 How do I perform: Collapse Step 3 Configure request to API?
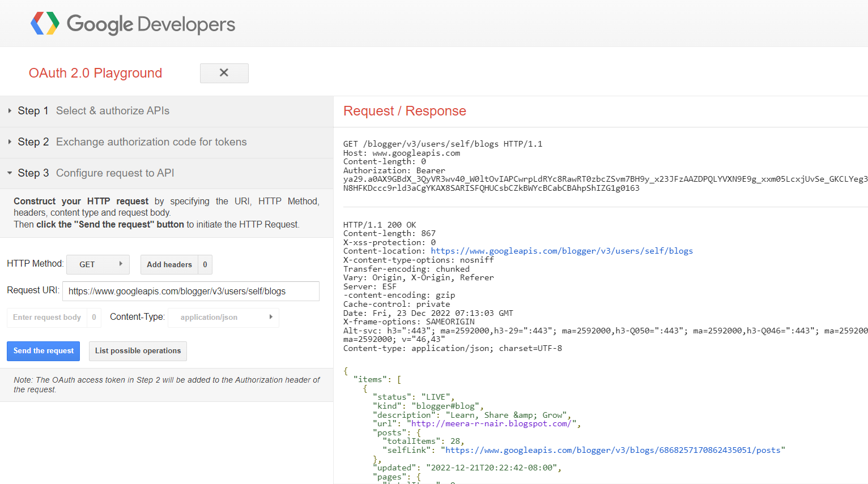point(167,173)
